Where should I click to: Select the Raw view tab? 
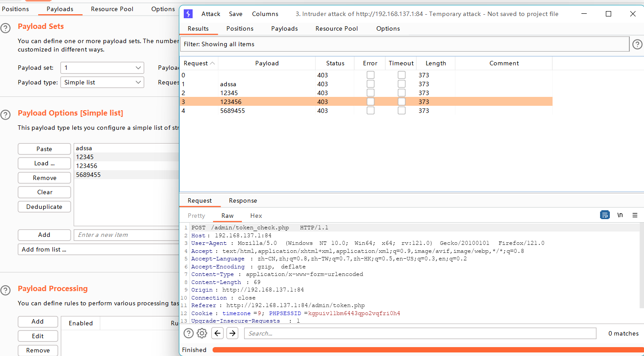[228, 216]
